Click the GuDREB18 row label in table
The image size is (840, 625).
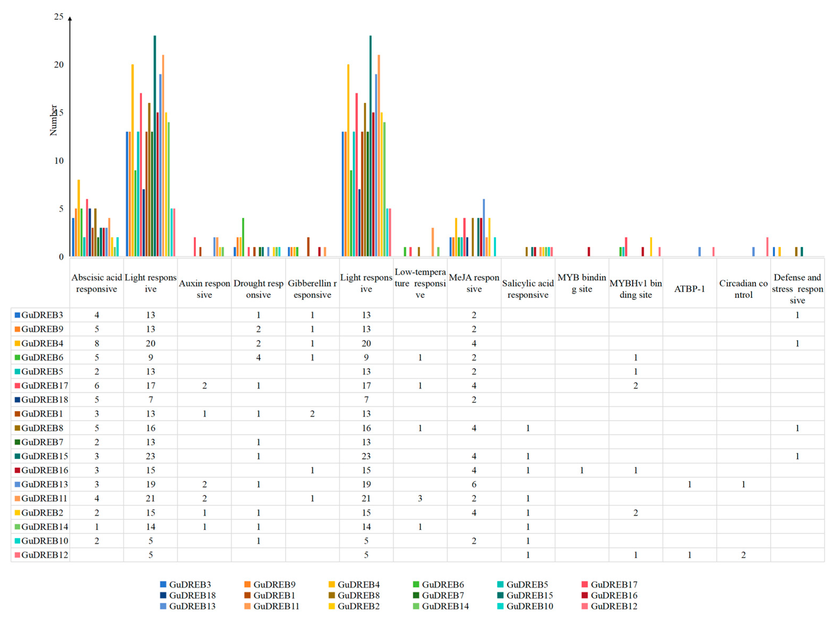[44, 400]
